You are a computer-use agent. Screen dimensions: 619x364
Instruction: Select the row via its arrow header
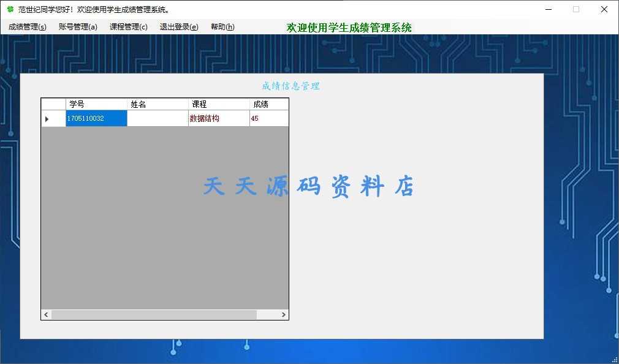53,118
